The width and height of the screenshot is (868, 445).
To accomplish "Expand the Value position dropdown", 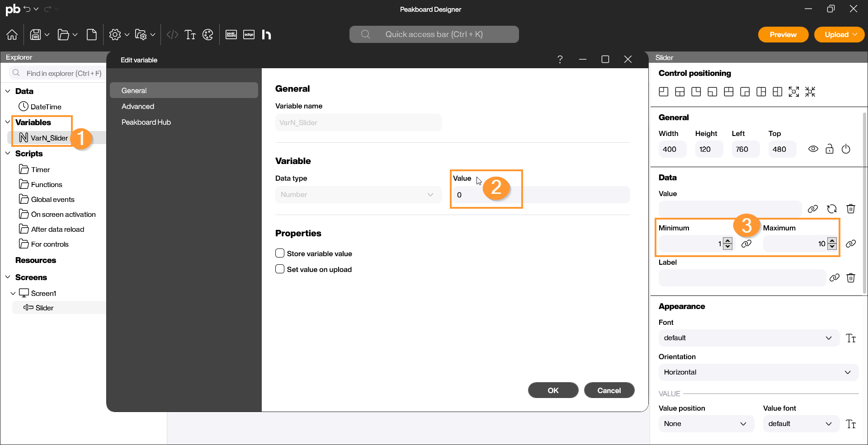I will click(x=706, y=424).
